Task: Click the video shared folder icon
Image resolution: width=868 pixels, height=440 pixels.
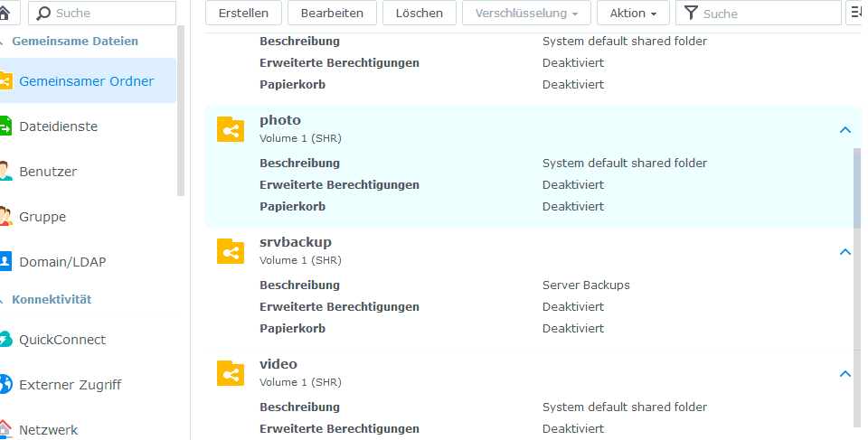Action: point(231,373)
